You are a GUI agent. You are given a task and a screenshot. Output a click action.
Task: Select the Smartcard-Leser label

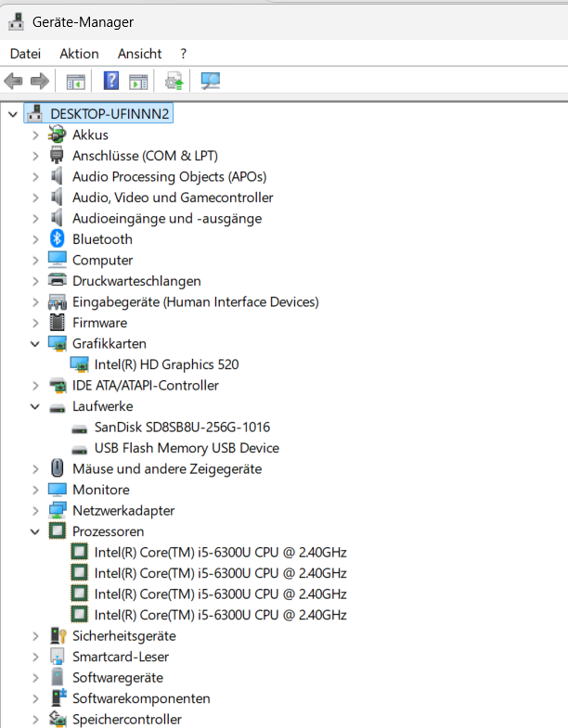(x=121, y=657)
